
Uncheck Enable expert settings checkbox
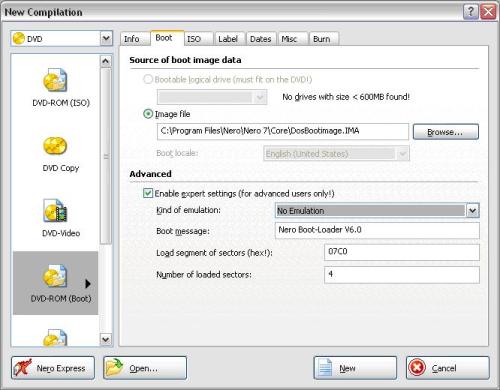click(148, 193)
